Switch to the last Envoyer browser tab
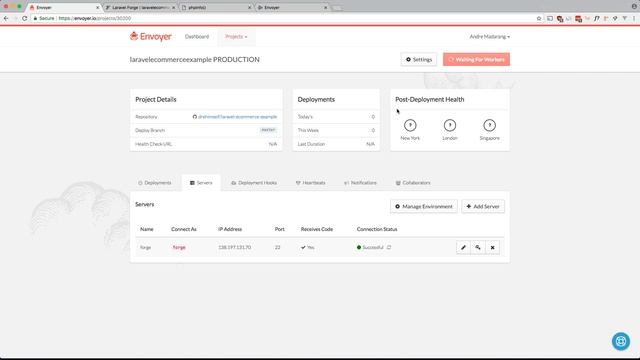 point(292,7)
